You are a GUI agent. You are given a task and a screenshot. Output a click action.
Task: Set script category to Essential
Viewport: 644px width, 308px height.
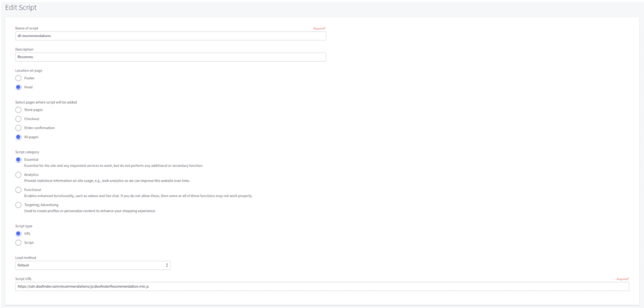click(x=18, y=160)
